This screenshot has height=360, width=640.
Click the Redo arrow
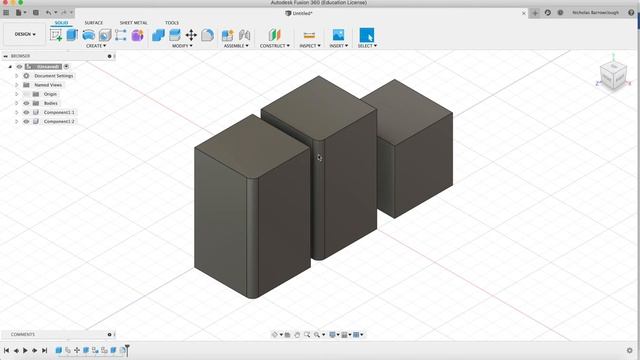point(64,13)
